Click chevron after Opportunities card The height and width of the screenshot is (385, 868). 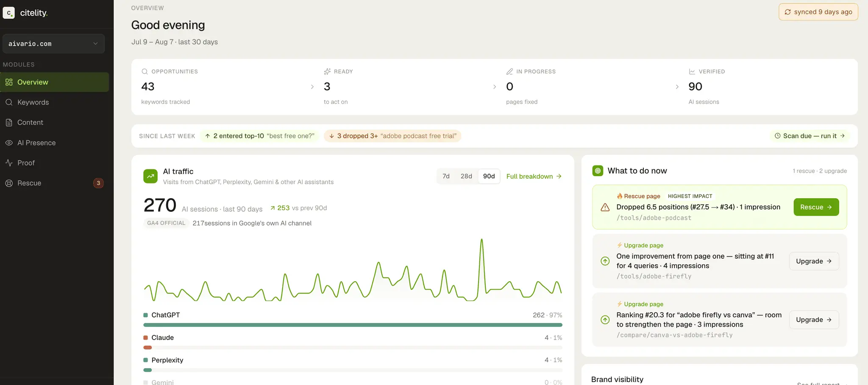(312, 87)
